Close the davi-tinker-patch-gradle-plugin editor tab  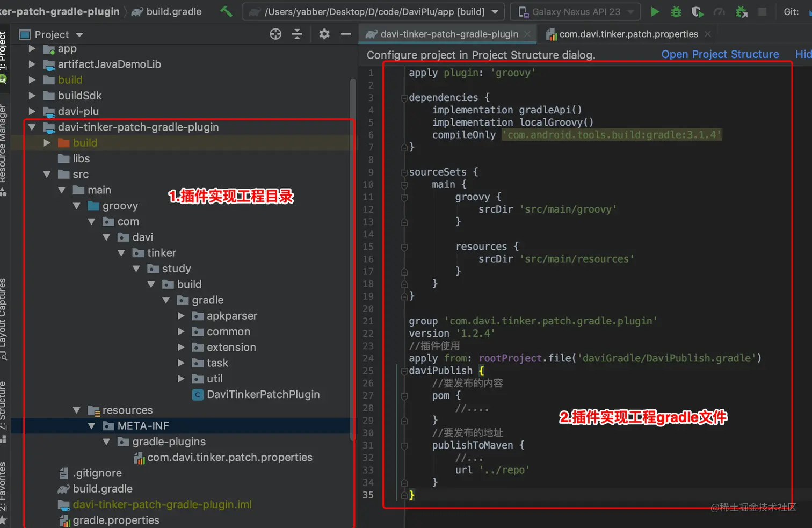tap(527, 34)
